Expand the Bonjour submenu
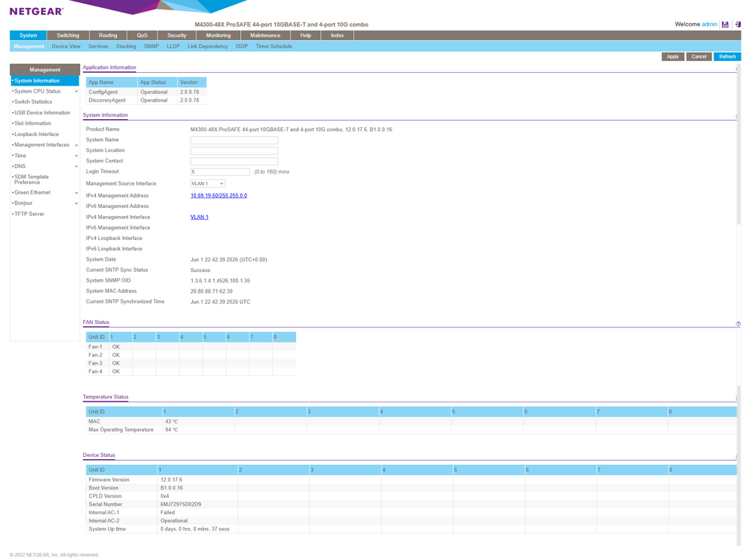Image resolution: width=751 pixels, height=560 pixels. (76, 203)
